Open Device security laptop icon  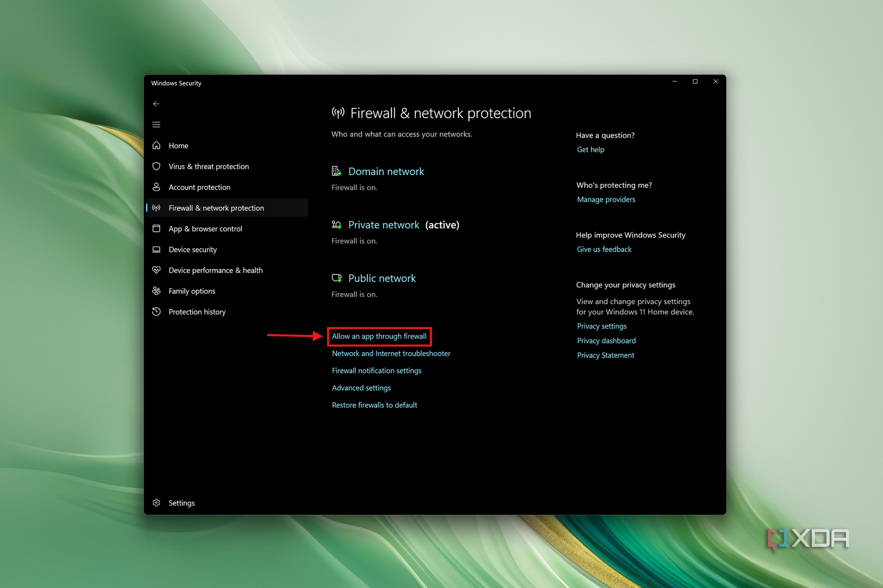tap(156, 249)
